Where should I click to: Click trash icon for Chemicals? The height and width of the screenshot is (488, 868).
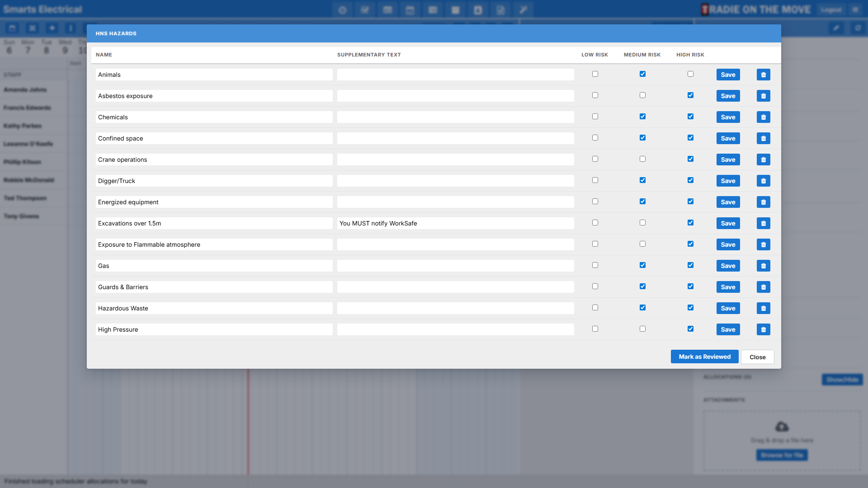point(763,117)
